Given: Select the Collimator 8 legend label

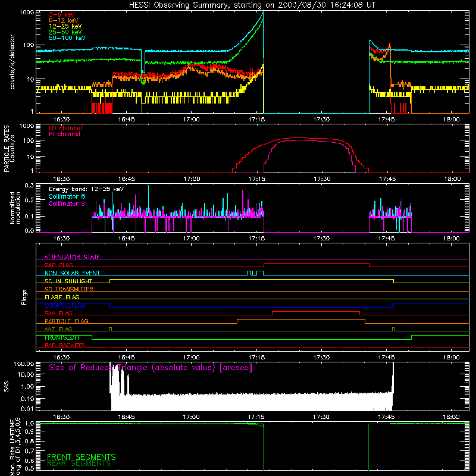Looking at the screenshot, I should 67,196.
